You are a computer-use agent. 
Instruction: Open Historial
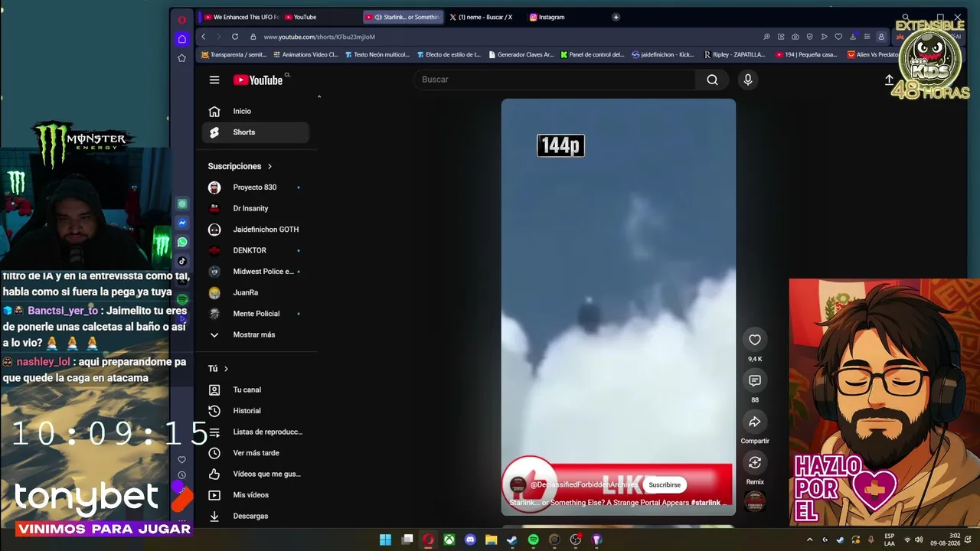pyautogui.click(x=256, y=411)
